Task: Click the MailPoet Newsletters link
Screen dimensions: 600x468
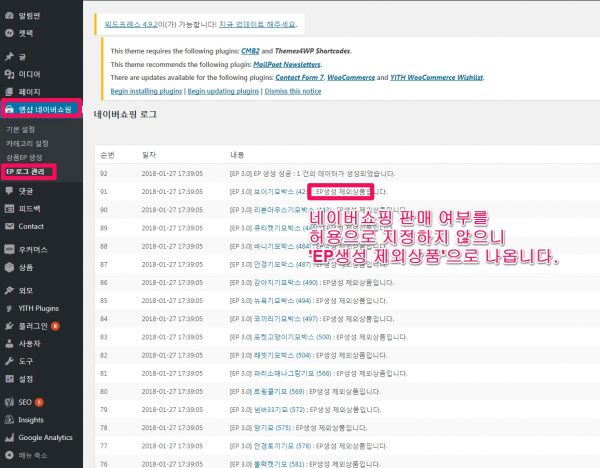Action: point(287,64)
